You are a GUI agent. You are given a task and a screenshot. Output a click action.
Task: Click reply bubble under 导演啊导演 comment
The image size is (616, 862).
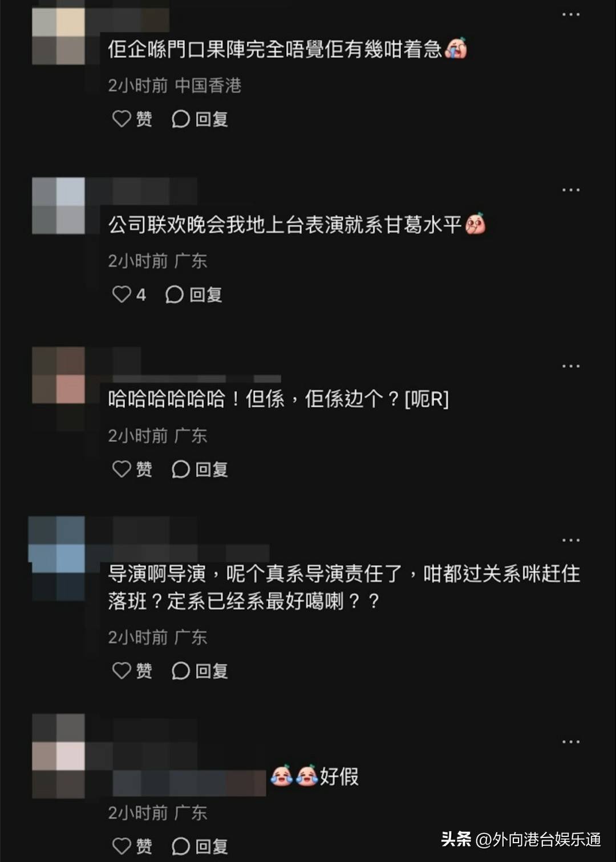click(x=200, y=670)
